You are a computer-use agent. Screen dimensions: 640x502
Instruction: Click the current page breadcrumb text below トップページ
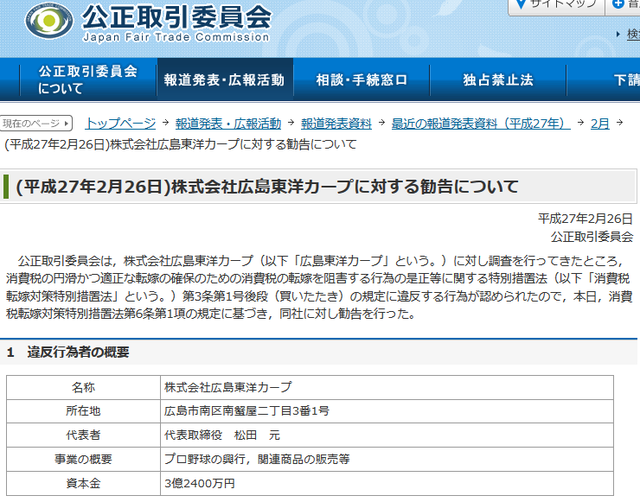pos(180,144)
